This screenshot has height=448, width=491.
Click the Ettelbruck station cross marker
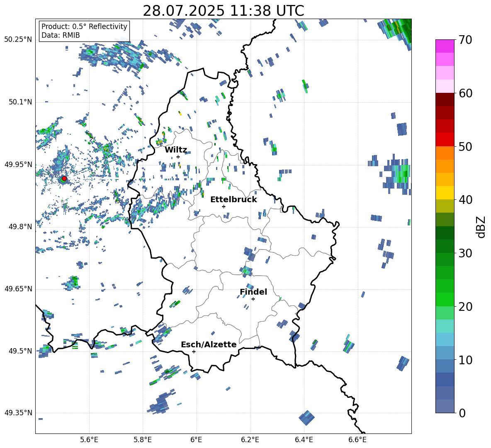pyautogui.click(x=224, y=206)
